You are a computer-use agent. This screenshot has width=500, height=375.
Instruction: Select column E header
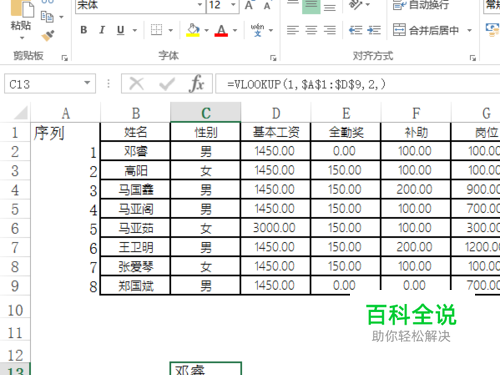pos(346,113)
